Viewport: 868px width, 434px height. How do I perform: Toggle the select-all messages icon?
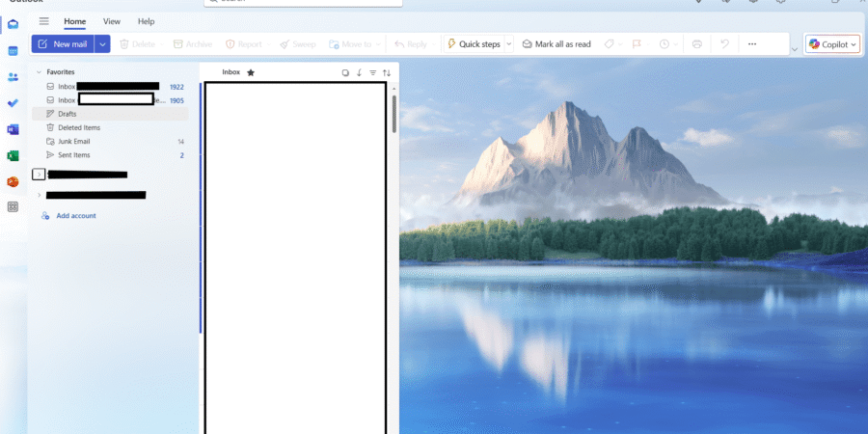[345, 72]
